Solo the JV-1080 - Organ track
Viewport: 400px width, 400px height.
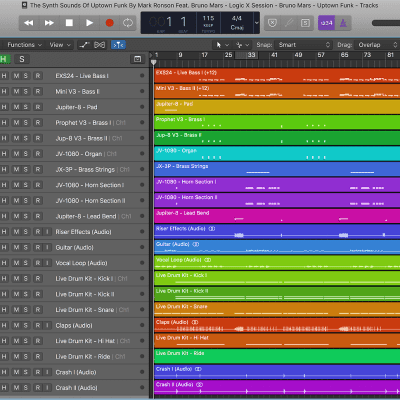tap(25, 154)
